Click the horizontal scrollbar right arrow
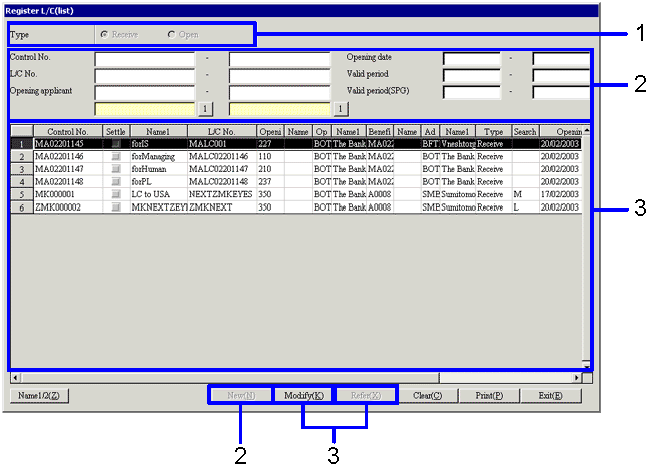The image size is (658, 473). click(x=576, y=378)
